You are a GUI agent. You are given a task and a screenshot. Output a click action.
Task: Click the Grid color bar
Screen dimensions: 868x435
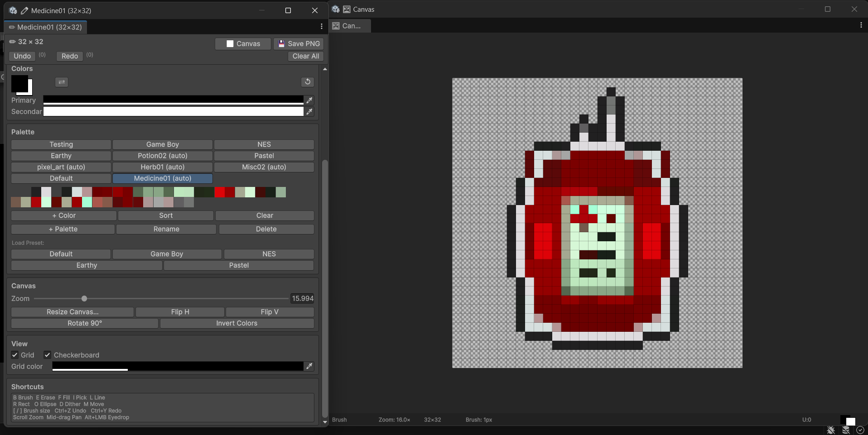click(x=178, y=366)
